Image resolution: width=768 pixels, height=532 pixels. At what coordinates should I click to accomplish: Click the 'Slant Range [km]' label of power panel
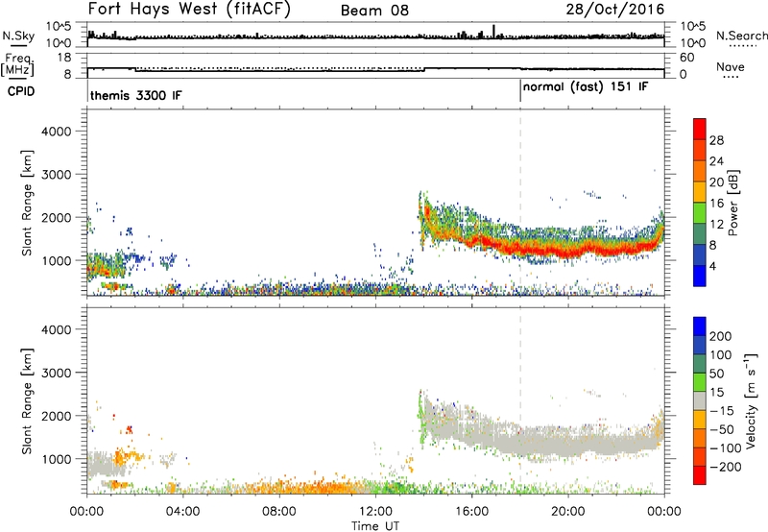(x=27, y=203)
